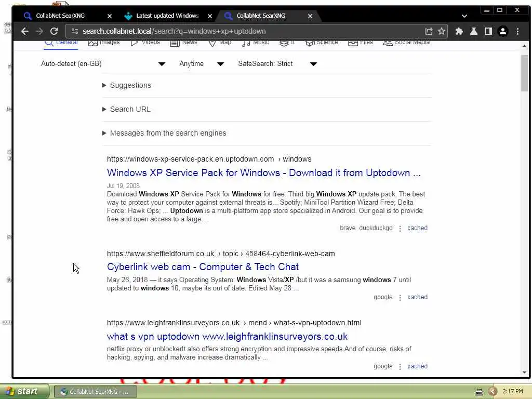Viewport: 532px width, 399px height.
Task: Open cached link for Cyberlink web cam result
Action: pyautogui.click(x=417, y=297)
